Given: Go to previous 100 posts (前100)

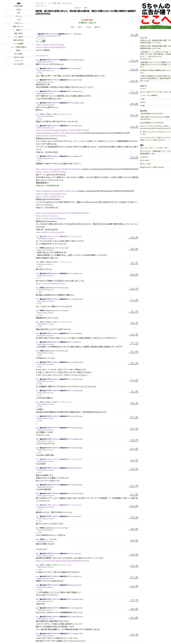Looking at the screenshot, I should [80, 27].
